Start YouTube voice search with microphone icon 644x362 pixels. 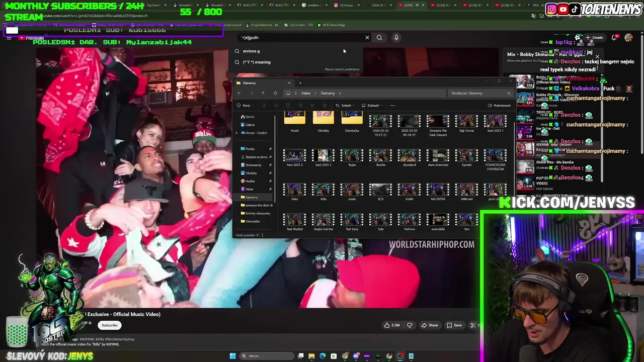pos(396,37)
